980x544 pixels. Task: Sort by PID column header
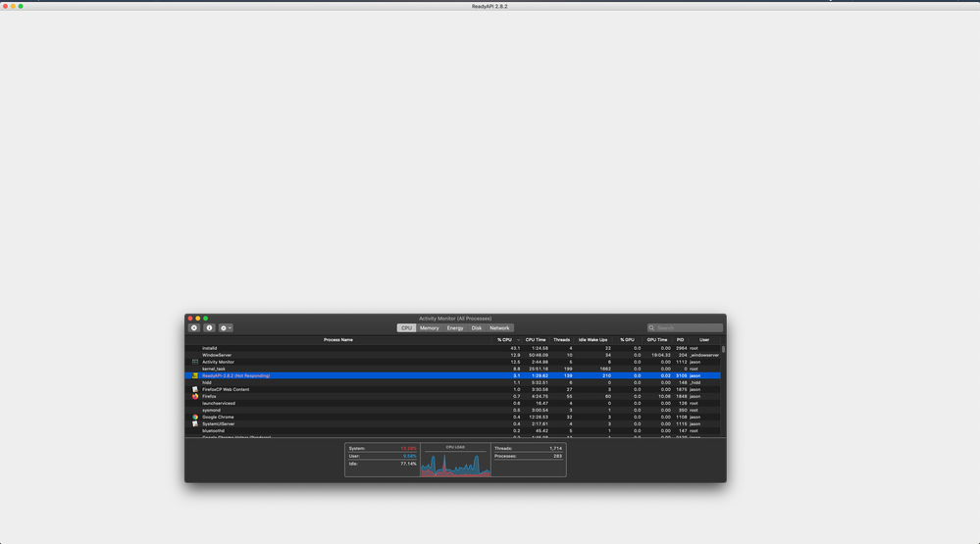pos(680,340)
